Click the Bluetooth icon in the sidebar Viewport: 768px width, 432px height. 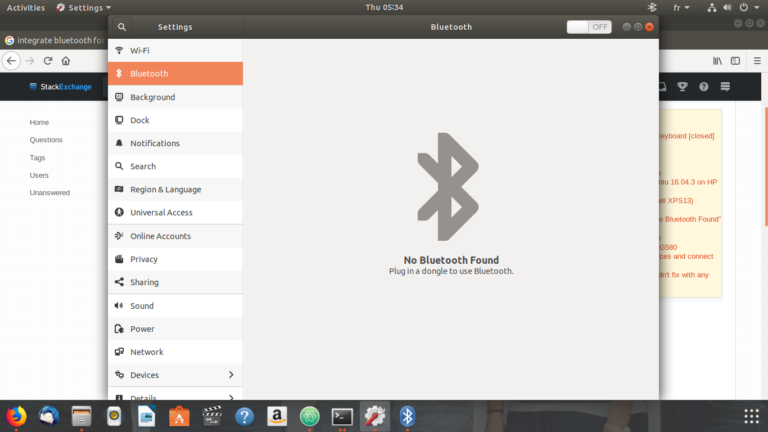pyautogui.click(x=119, y=73)
